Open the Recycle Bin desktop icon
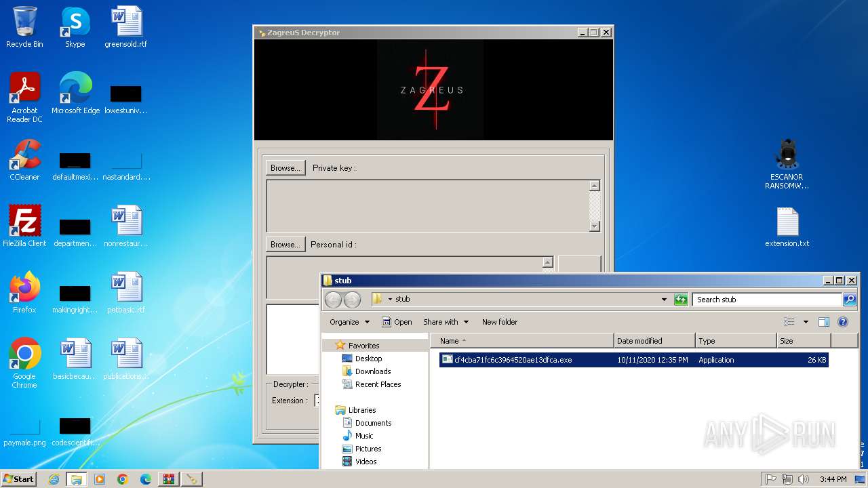The height and width of the screenshot is (488, 868). 24,27
